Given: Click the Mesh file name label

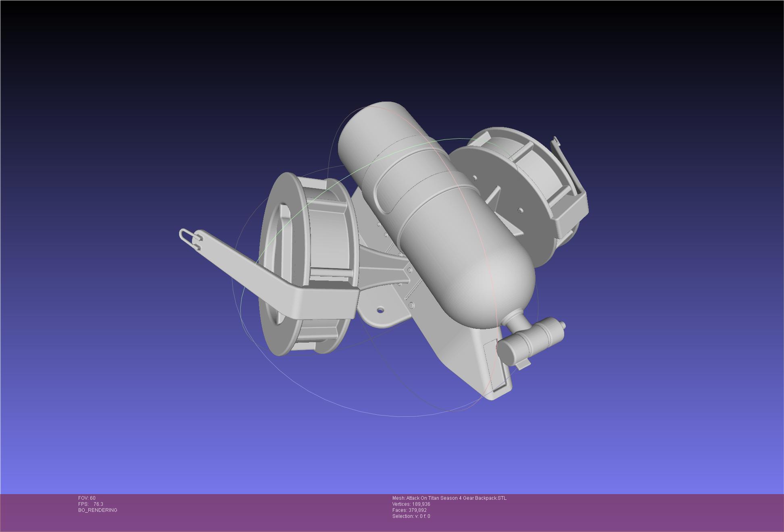Looking at the screenshot, I should point(449,498).
